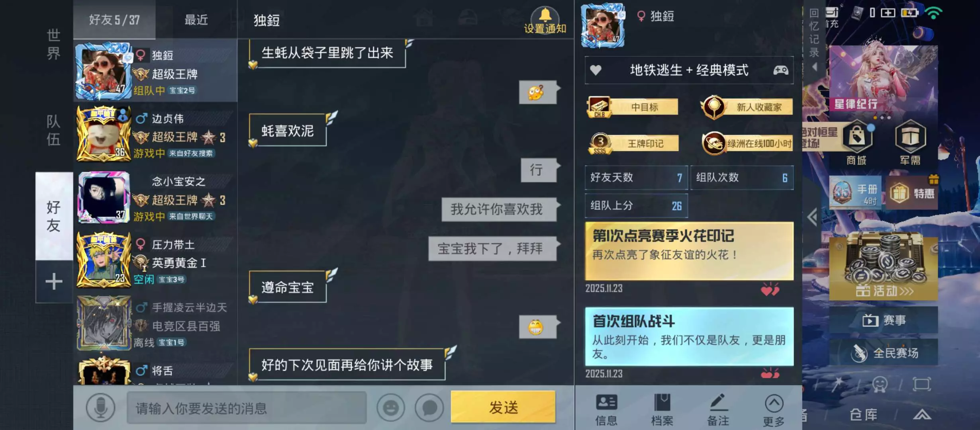Click the add friend plus button
980x430 pixels.
[54, 281]
